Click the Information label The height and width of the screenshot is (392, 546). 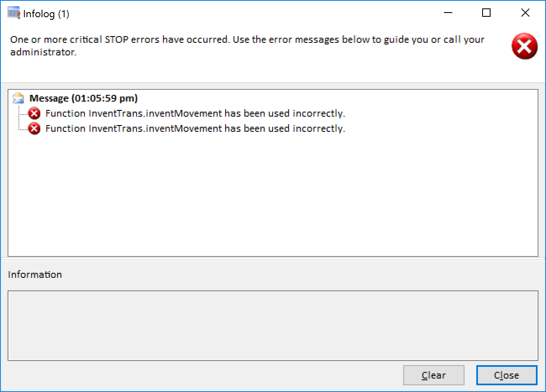pos(35,274)
